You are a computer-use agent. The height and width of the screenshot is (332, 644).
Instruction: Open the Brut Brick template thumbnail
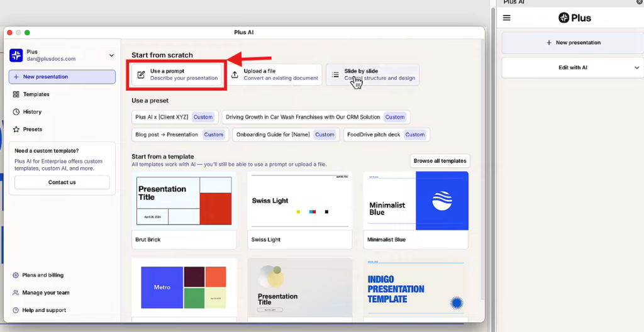click(x=184, y=201)
